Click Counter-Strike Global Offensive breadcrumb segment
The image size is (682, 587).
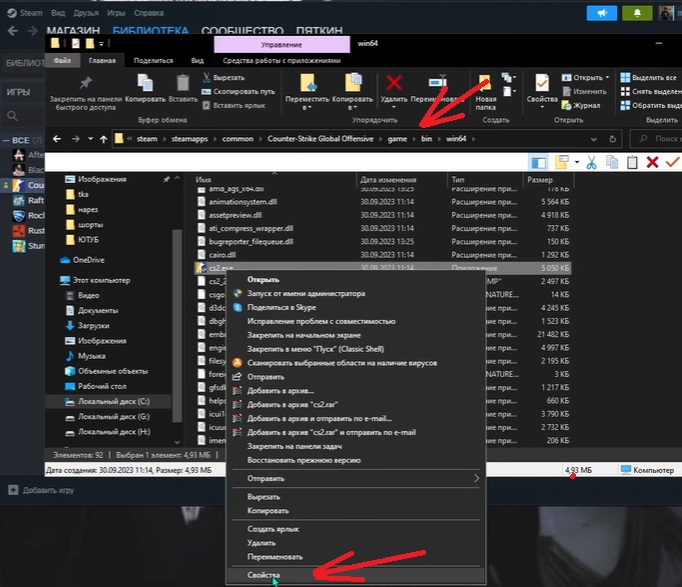pos(320,139)
